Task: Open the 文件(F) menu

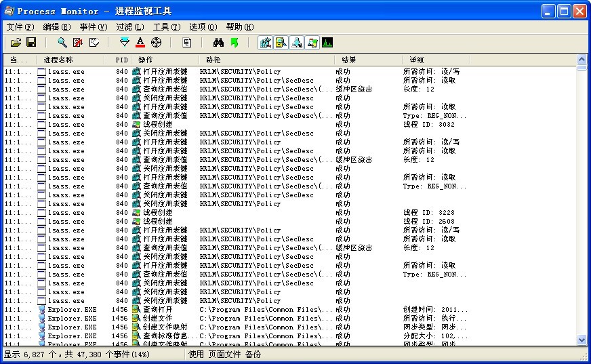Action: click(20, 27)
